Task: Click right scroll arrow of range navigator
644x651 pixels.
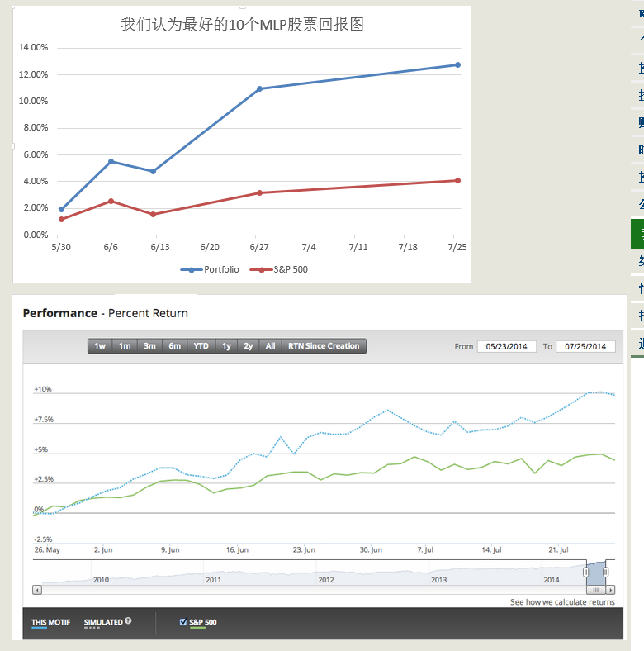Action: pos(610,590)
